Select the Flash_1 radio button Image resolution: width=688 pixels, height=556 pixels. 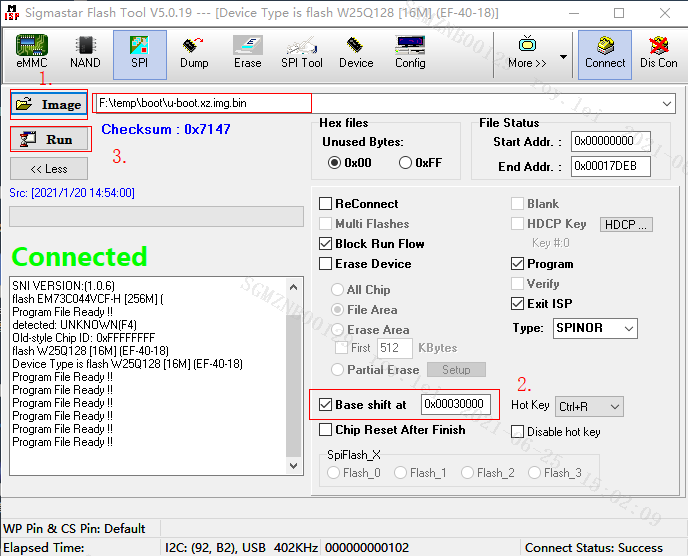[x=400, y=473]
